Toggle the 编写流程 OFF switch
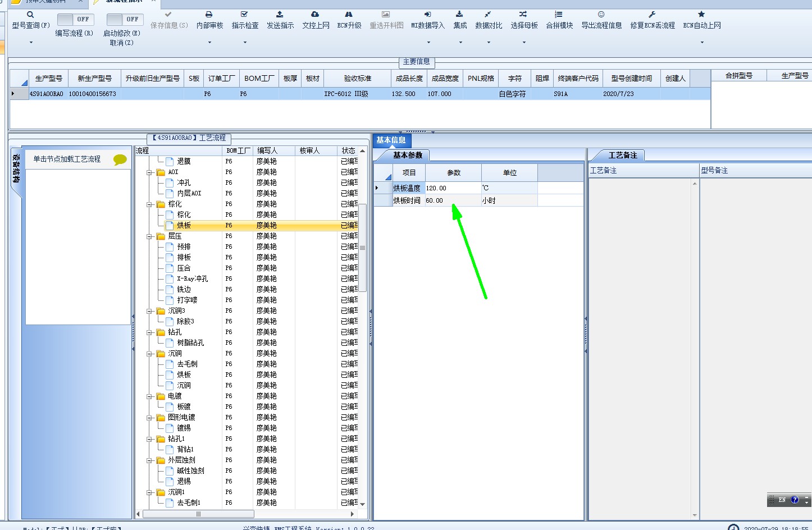812x530 pixels. 75,19
